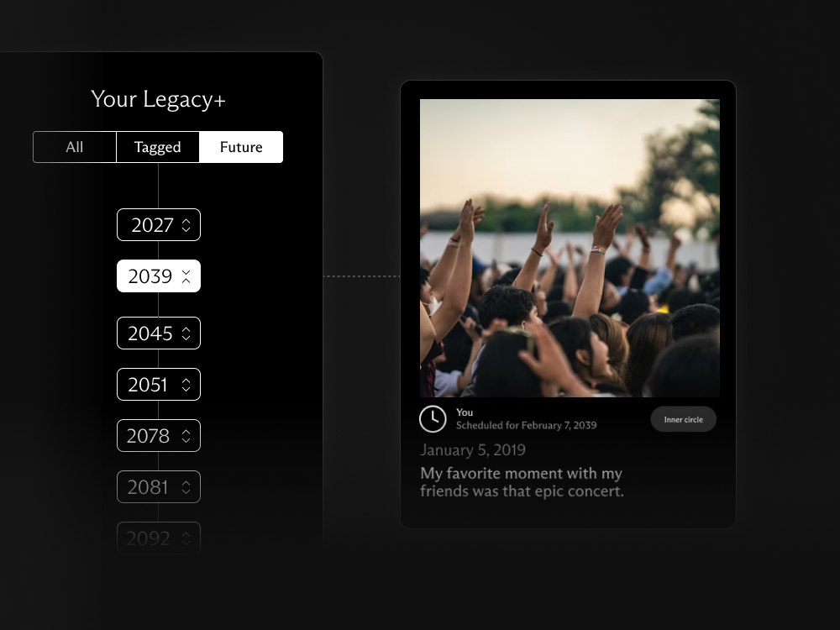Expand the 2078 year chevron arrows
Viewport: 840px width, 630px height.
(186, 435)
